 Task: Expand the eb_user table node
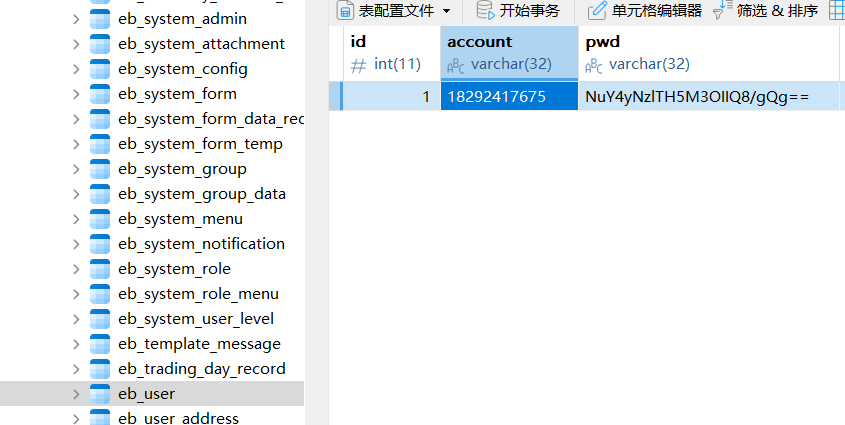click(76, 394)
